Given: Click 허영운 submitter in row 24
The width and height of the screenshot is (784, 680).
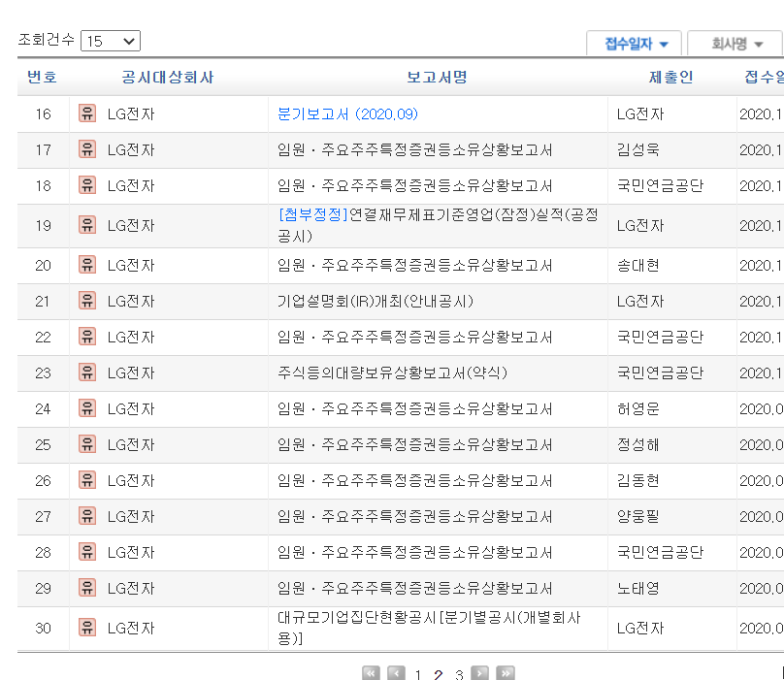Looking at the screenshot, I should (638, 409).
